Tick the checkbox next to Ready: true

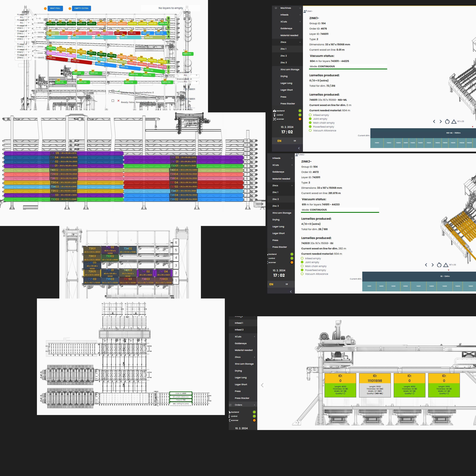113,91
